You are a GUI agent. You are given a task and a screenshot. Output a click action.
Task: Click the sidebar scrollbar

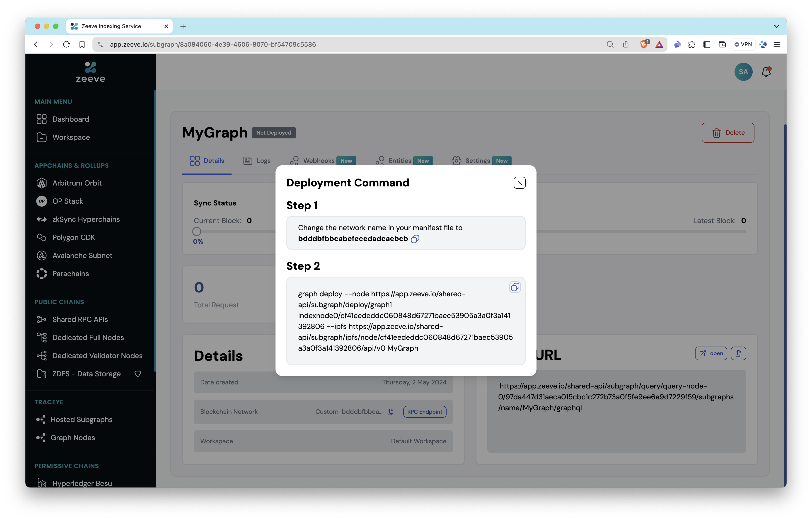[155, 231]
